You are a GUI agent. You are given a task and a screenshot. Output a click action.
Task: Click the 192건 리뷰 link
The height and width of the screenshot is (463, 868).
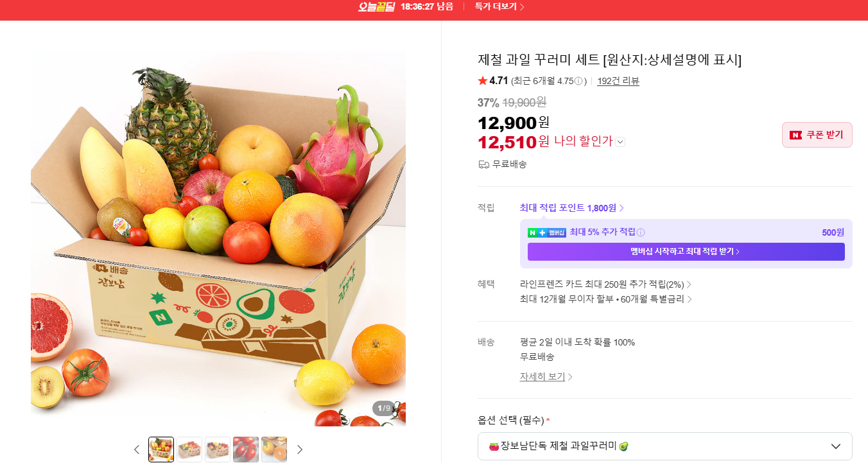coord(618,81)
